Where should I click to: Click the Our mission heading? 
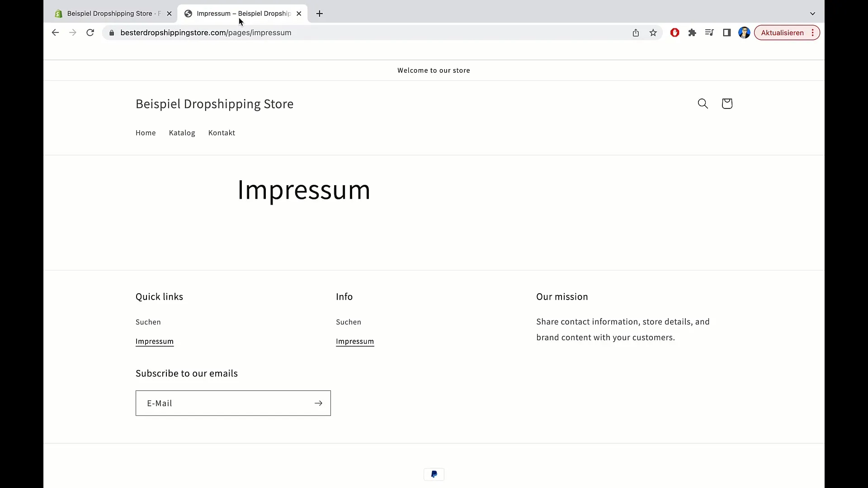562,297
